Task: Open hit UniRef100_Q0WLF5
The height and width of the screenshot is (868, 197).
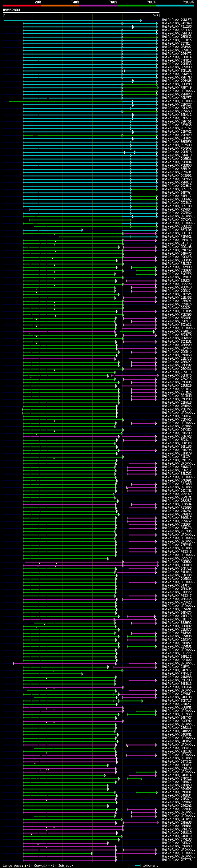Action: point(177,20)
